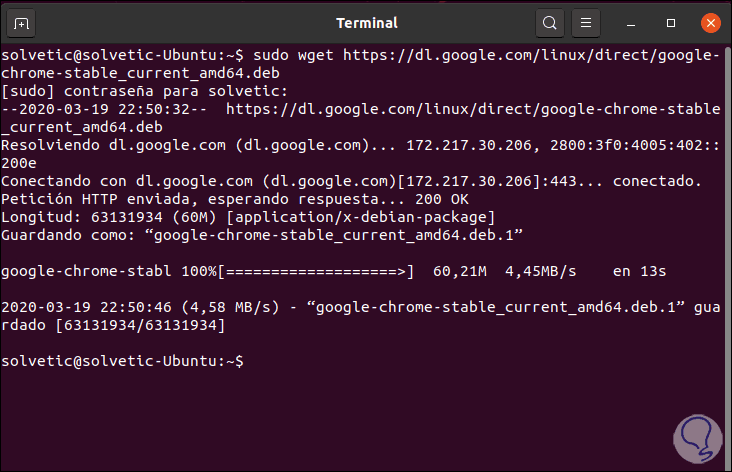The width and height of the screenshot is (732, 472).
Task: Open the hamburger menu
Action: click(587, 22)
